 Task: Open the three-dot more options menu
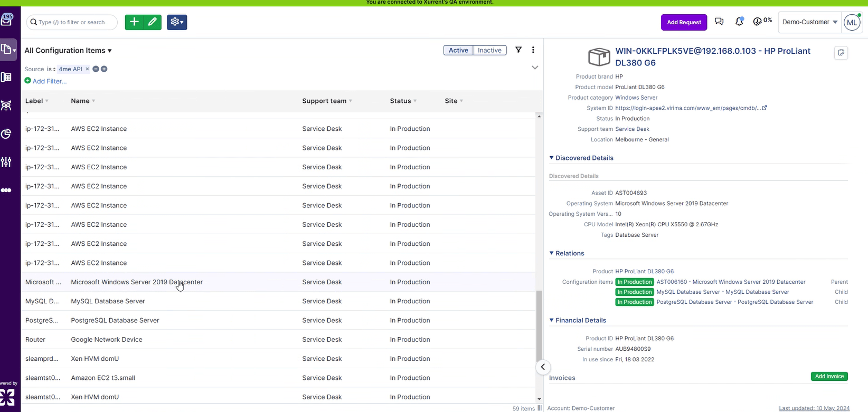pyautogui.click(x=533, y=50)
